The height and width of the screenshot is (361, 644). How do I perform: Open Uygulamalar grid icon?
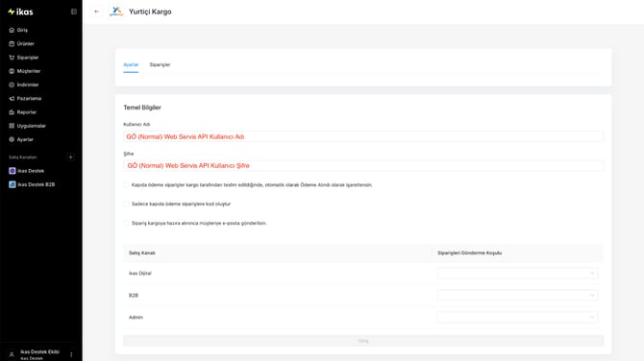12,126
